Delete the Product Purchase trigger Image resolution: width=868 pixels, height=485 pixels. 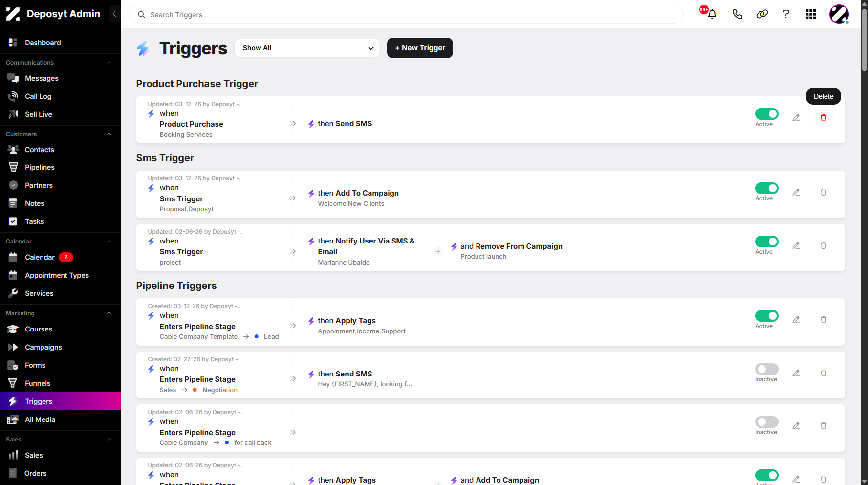[824, 118]
